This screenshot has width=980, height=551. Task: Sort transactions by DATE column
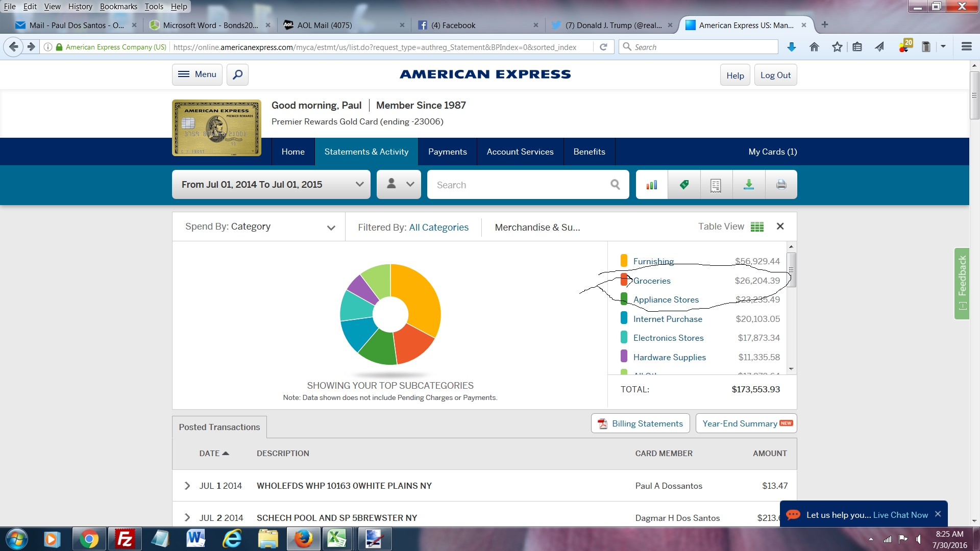pos(214,453)
